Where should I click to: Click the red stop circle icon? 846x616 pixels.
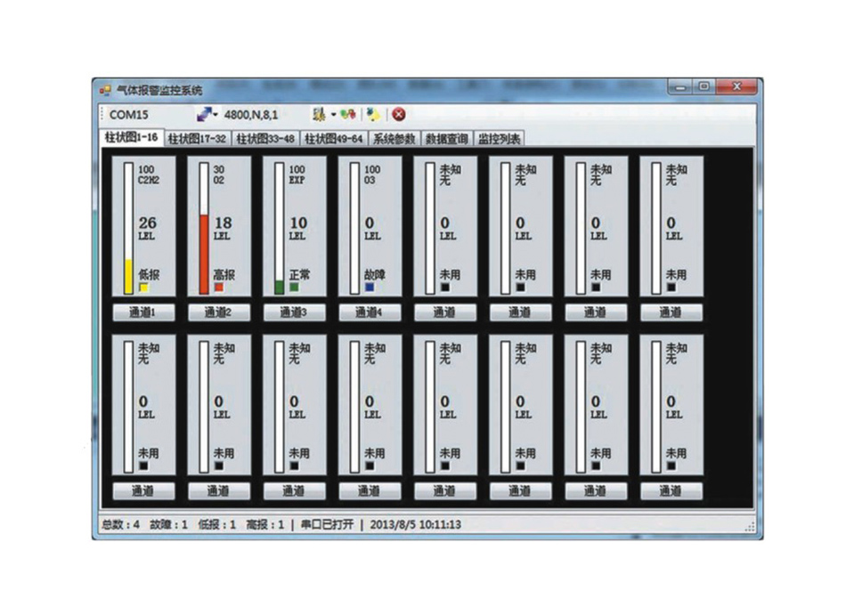399,114
